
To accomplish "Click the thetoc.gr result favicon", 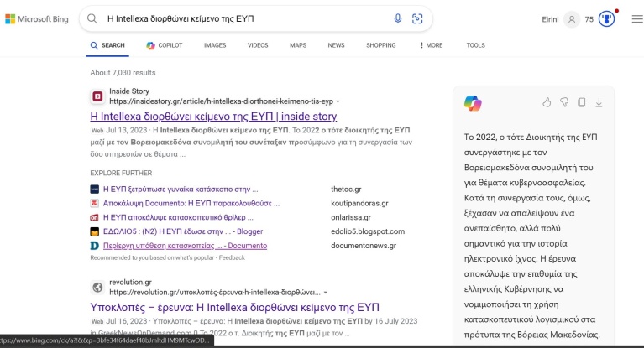I will 95,190.
